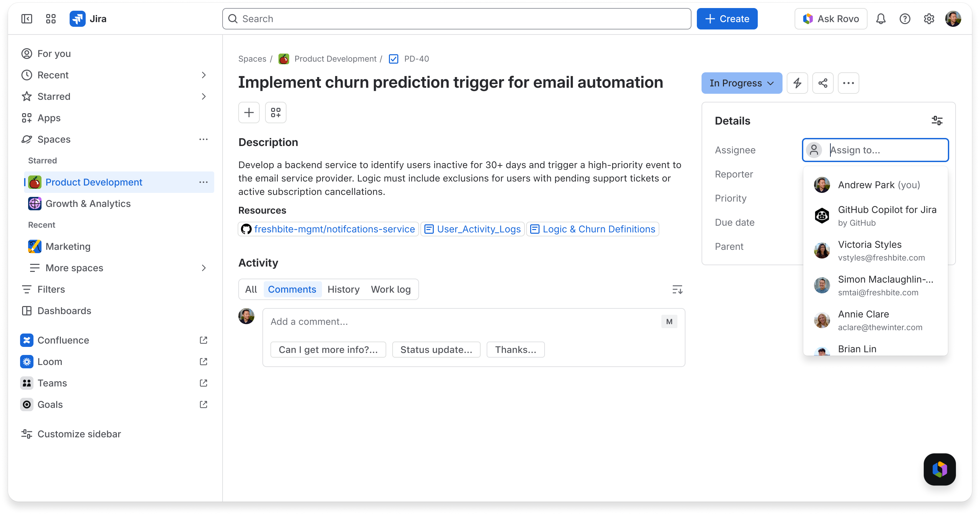Viewport: 980px width, 515px height.
Task: Open Product Development space options ellipsis
Action: pyautogui.click(x=203, y=182)
